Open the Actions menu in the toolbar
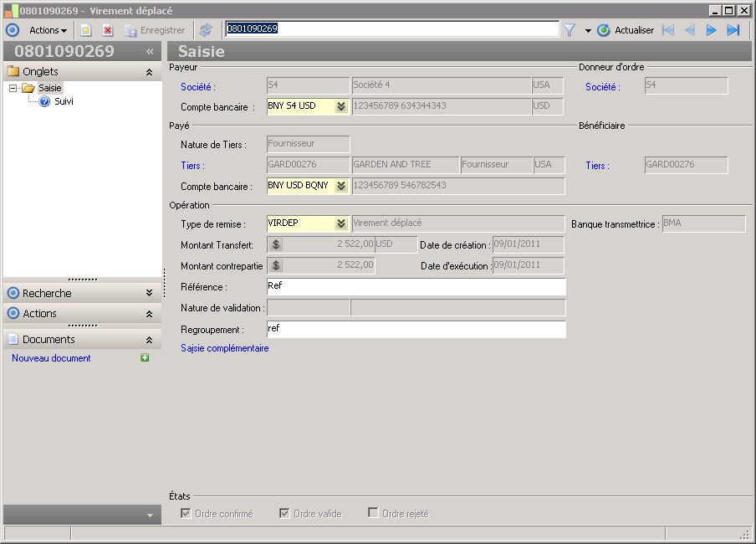The width and height of the screenshot is (756, 544). point(49,30)
